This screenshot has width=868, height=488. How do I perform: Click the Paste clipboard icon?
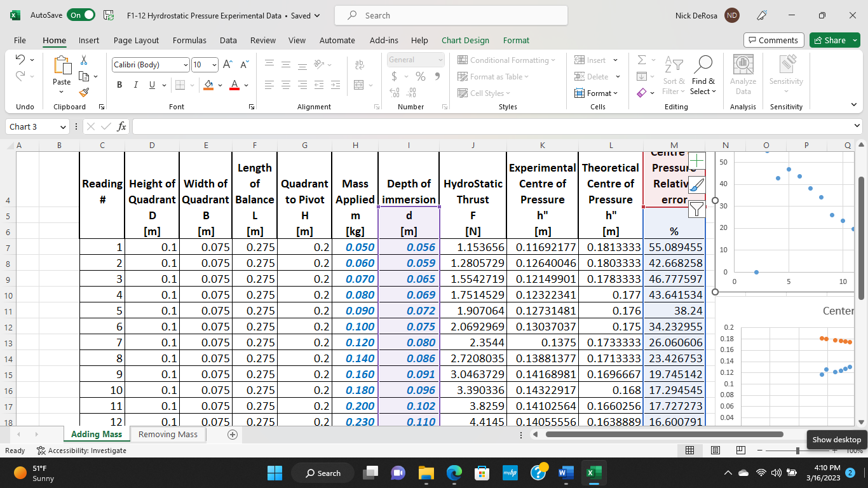62,65
